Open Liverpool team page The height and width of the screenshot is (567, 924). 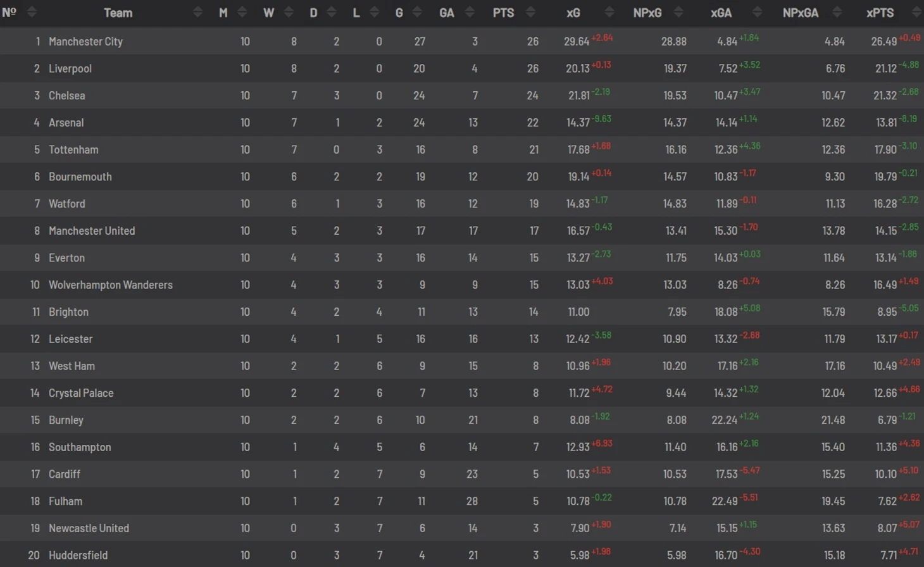[70, 68]
